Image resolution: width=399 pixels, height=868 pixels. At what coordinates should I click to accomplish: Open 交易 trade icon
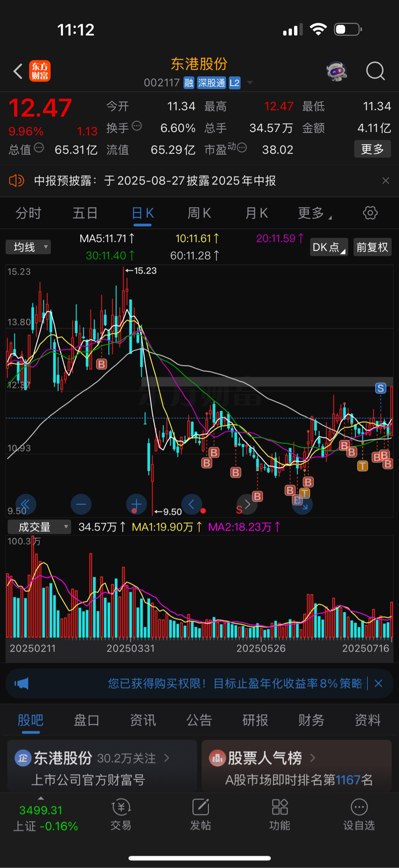(121, 814)
